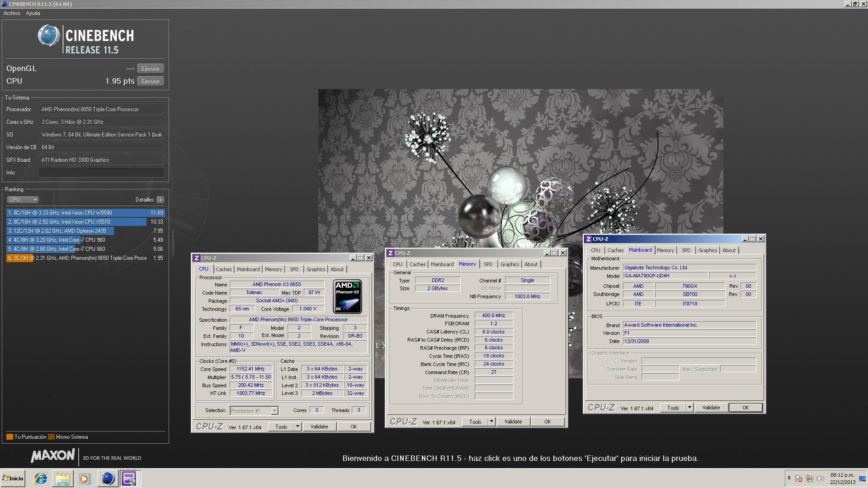Click the brown Mismo Sistema legend swatch
The height and width of the screenshot is (488, 868).
click(x=51, y=437)
